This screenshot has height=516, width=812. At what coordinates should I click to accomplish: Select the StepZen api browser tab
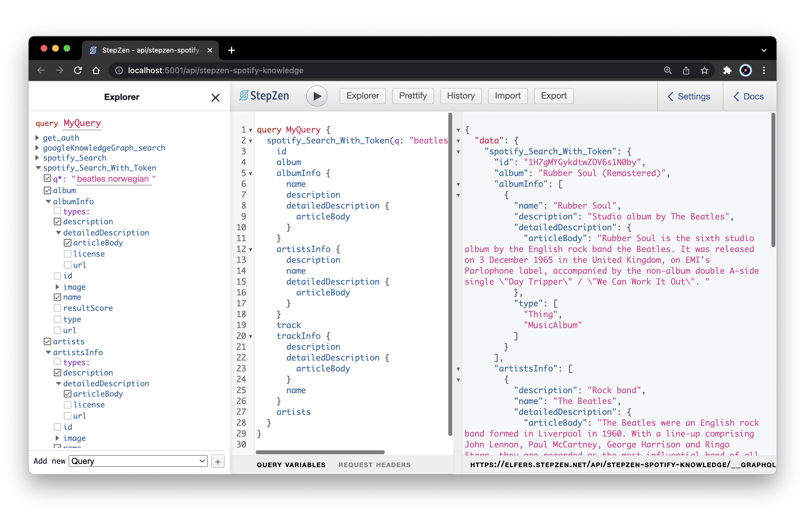(x=150, y=50)
